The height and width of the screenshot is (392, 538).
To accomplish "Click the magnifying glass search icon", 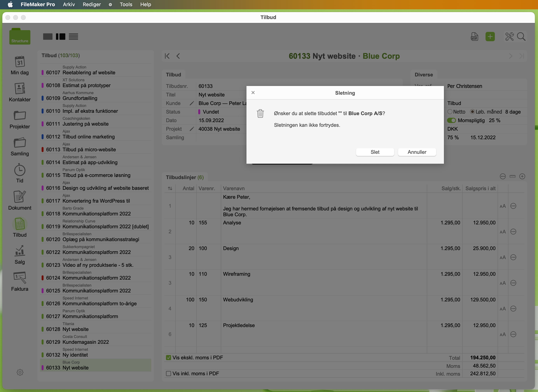I will [x=521, y=37].
